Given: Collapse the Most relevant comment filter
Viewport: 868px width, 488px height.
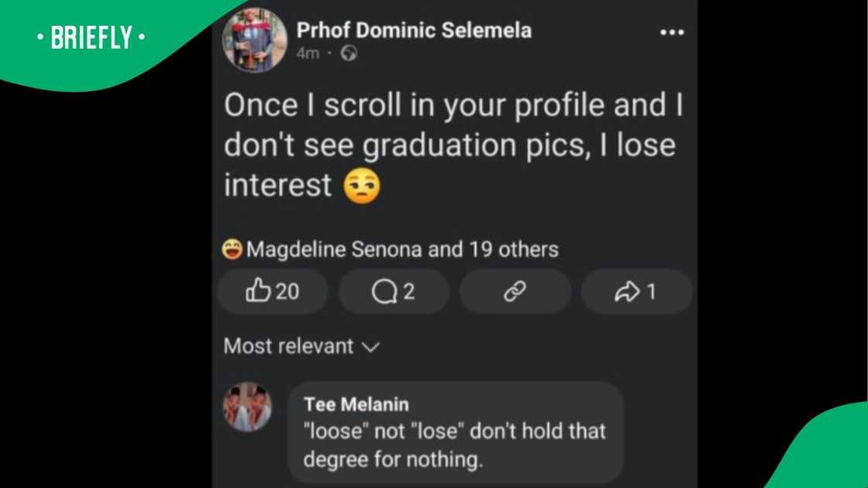Looking at the screenshot, I should point(301,346).
